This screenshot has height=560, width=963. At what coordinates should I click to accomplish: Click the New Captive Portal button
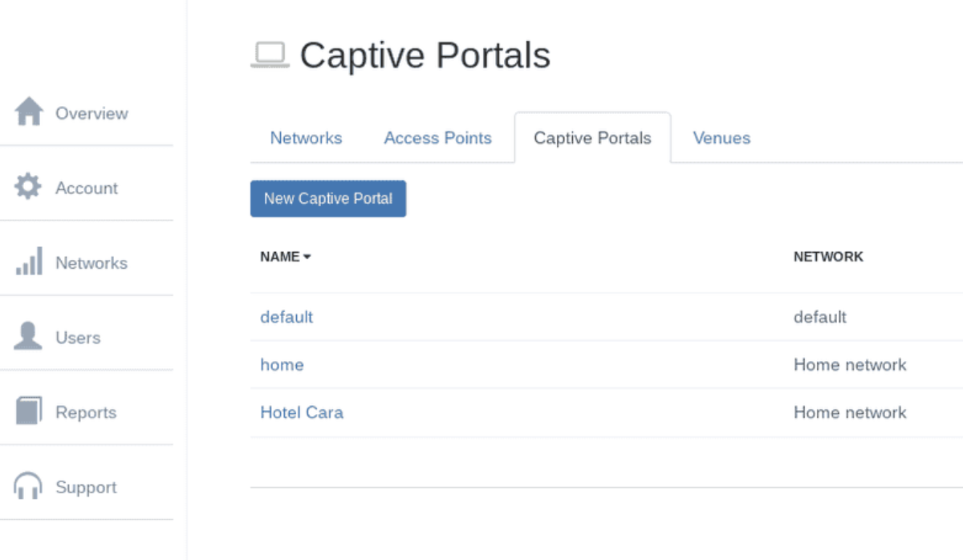[x=328, y=199]
